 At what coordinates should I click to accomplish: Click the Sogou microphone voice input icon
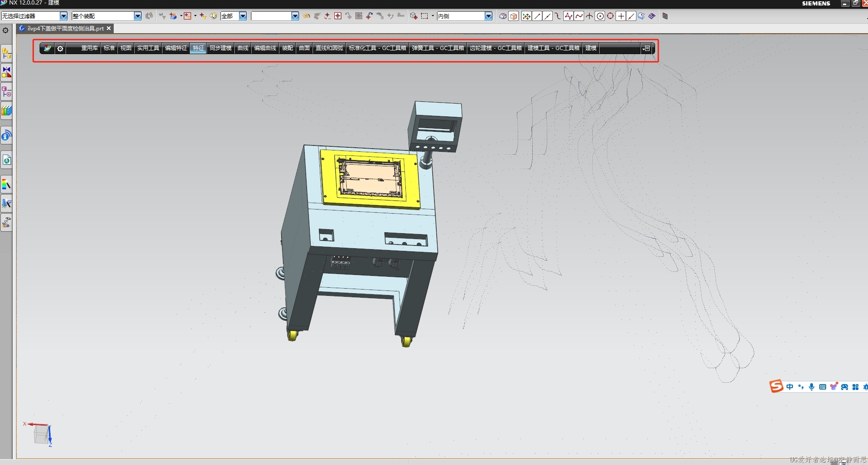click(x=812, y=387)
